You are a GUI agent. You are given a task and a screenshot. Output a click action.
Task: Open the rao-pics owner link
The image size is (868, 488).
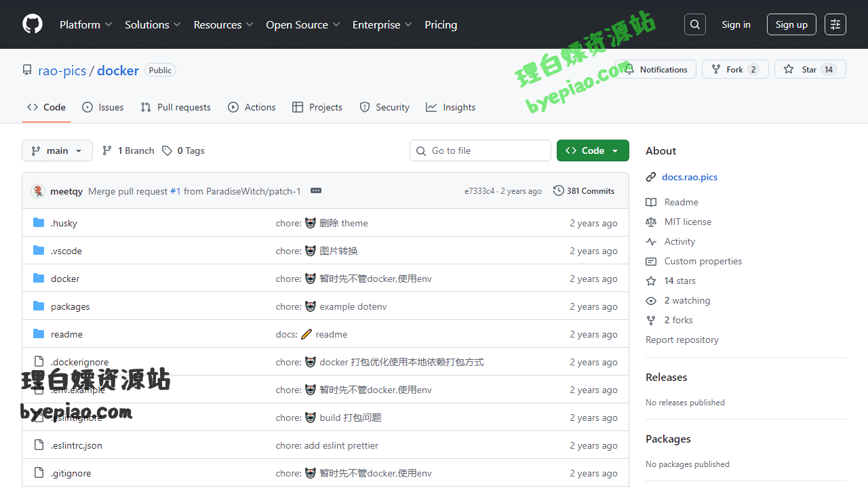pos(62,70)
